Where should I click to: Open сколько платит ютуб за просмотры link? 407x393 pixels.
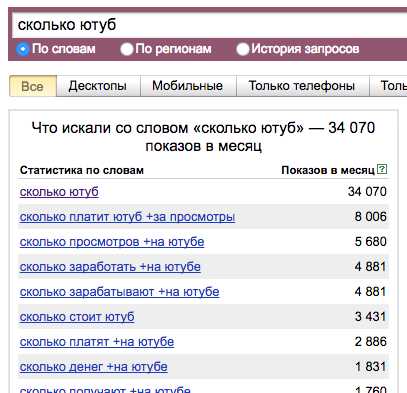[127, 217]
